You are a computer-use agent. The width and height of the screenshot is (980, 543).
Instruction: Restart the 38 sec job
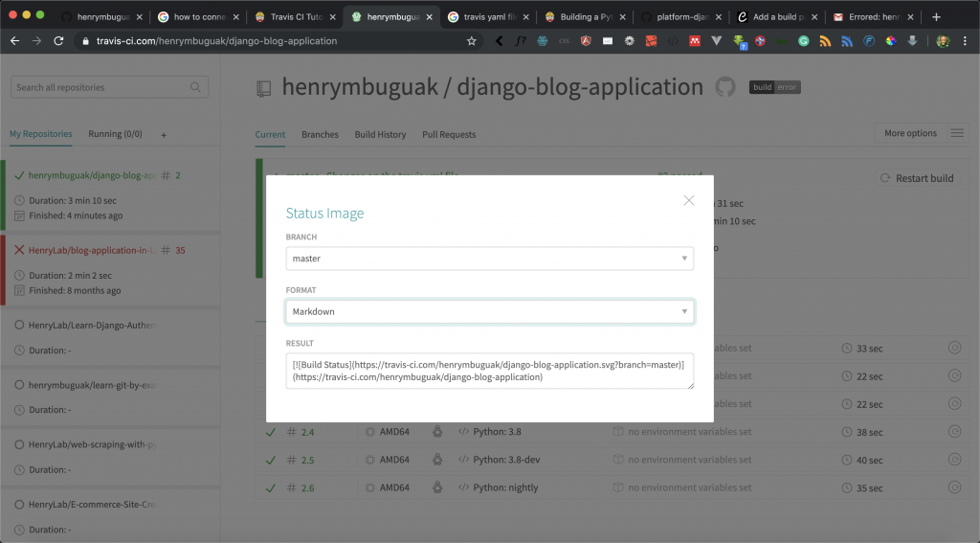click(x=954, y=432)
